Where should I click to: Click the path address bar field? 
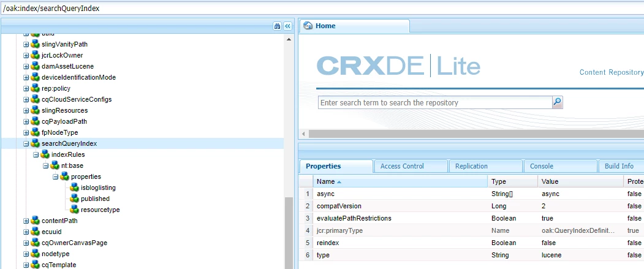[x=322, y=8]
